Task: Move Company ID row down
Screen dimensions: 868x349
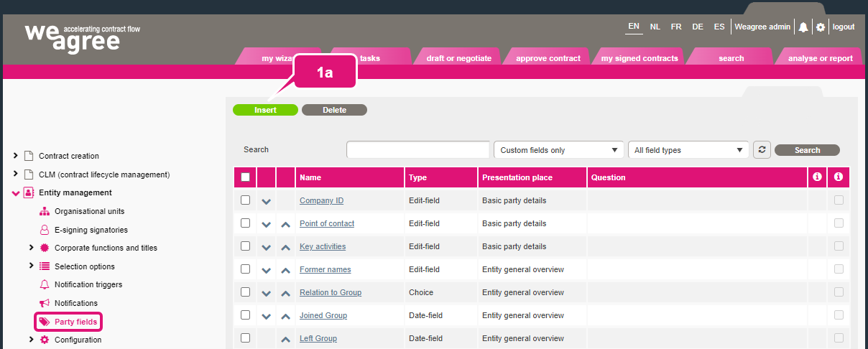Action: pyautogui.click(x=267, y=201)
